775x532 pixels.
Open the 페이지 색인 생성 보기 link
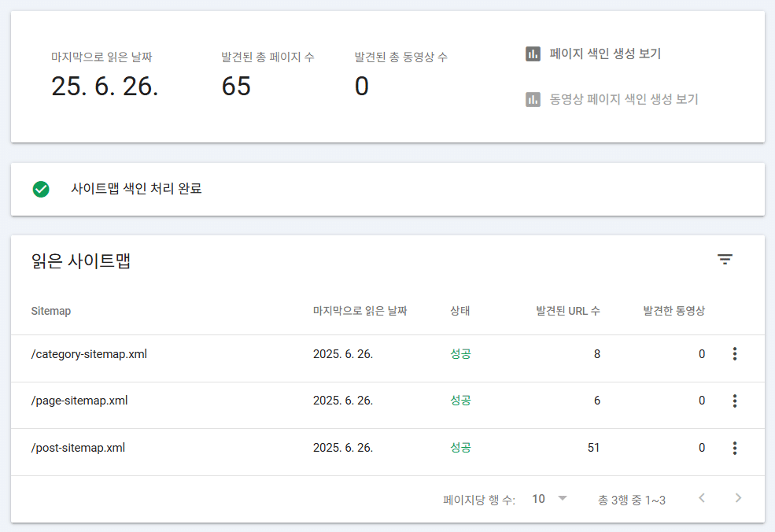(605, 54)
